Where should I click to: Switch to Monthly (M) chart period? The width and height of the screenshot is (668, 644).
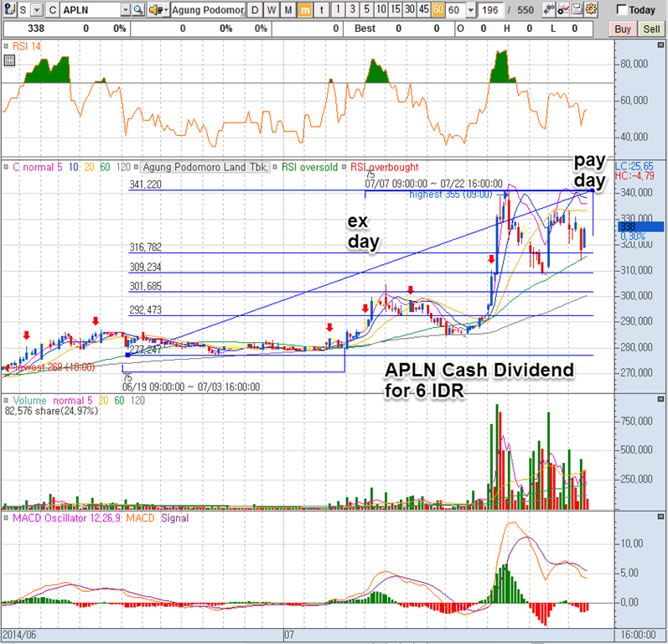(288, 10)
